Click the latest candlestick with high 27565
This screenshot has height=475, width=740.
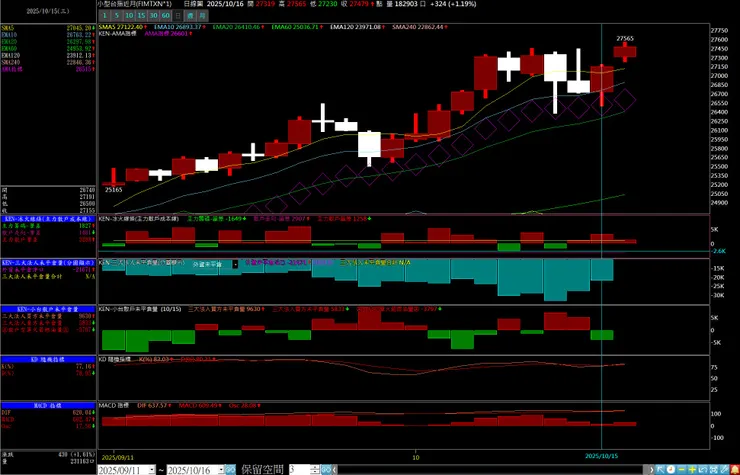(625, 51)
